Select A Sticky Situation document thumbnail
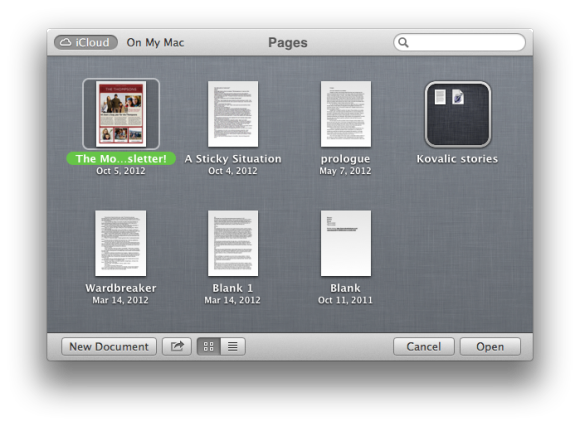Image resolution: width=580 pixels, height=426 pixels. click(x=233, y=114)
